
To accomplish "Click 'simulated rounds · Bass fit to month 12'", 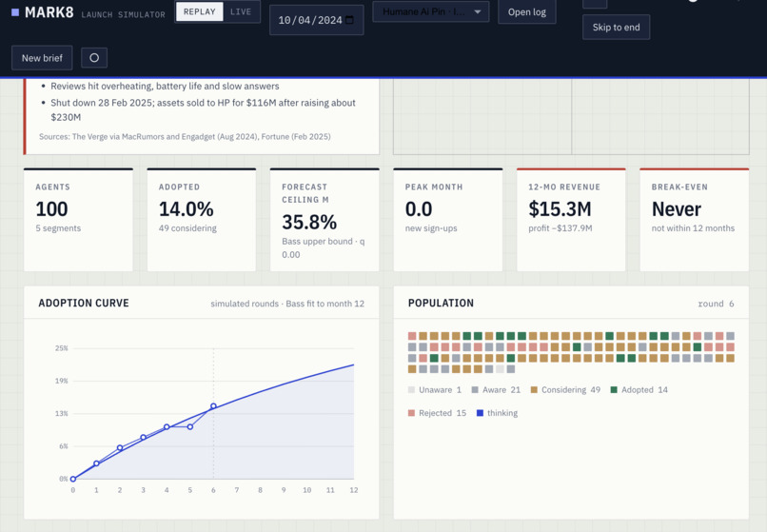I will (287, 304).
